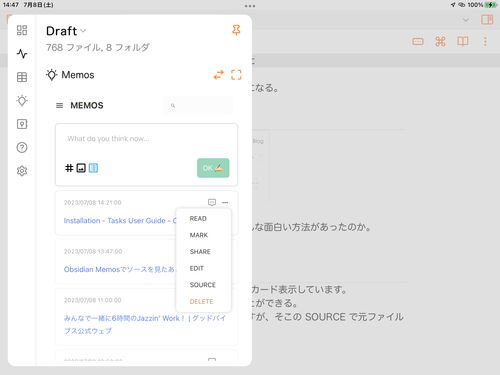500x375 pixels.
Task: Click the blue list icon in memo editor
Action: pos(93,168)
